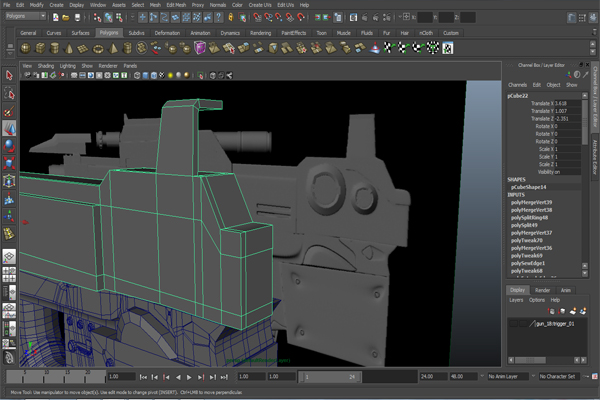Go to start of playback range
600x400 pixels.
[143, 377]
